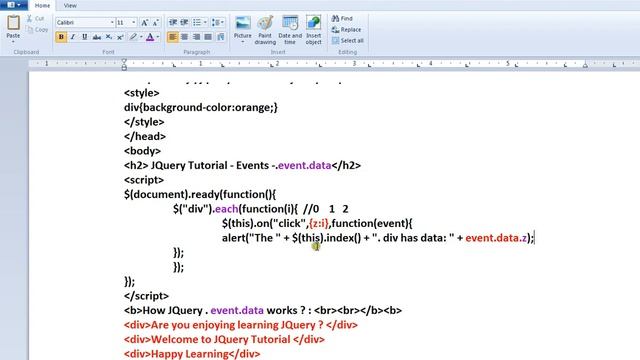Screen dimensions: 640x360
Task: Click the red "event.data.z" text
Action: click(496, 238)
